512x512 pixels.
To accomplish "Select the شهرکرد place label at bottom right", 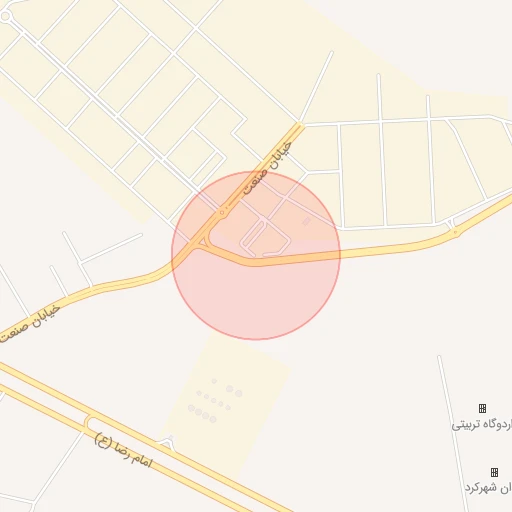I will point(489,487).
